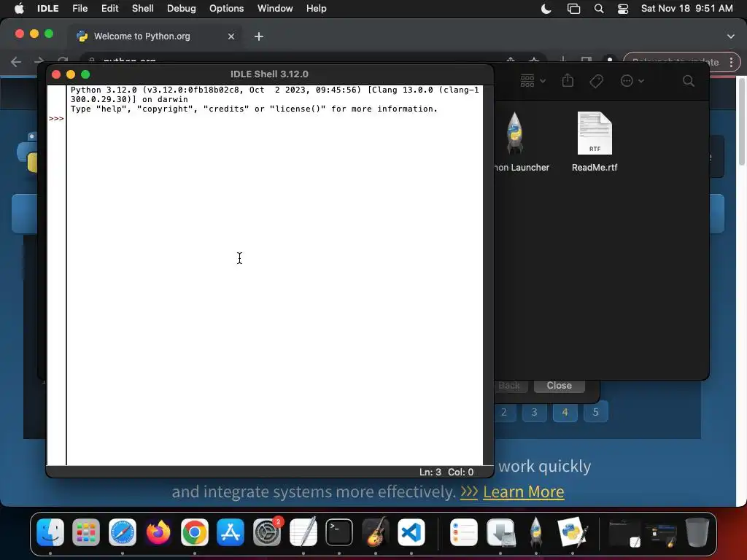This screenshot has width=747, height=560.
Task: Go to slide 4 on Python.org
Action: (565, 413)
